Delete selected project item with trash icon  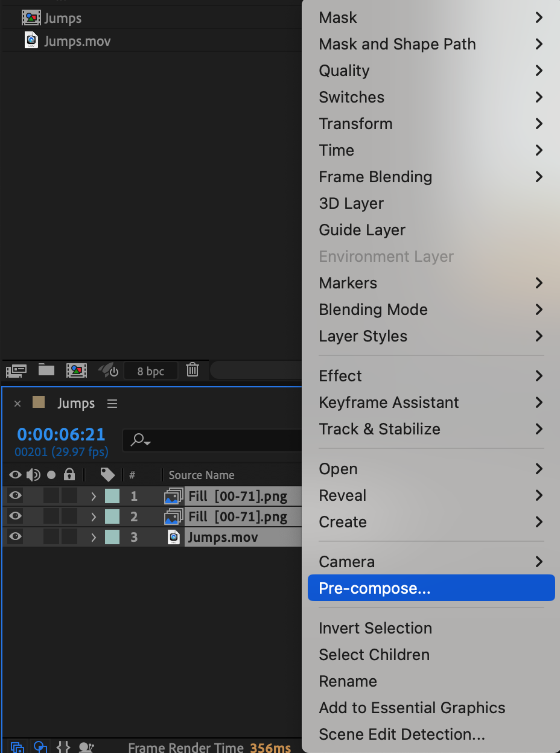pos(192,370)
